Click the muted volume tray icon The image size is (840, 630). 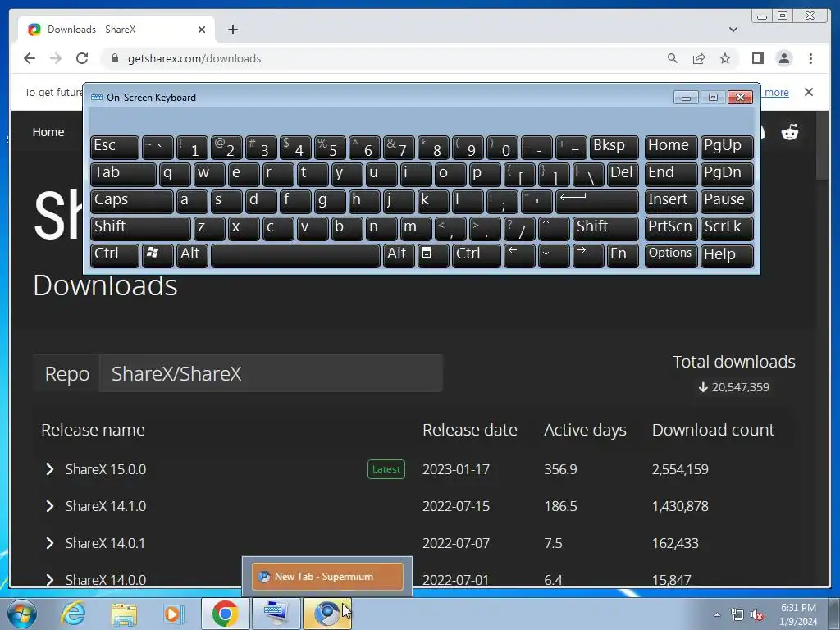tap(757, 615)
